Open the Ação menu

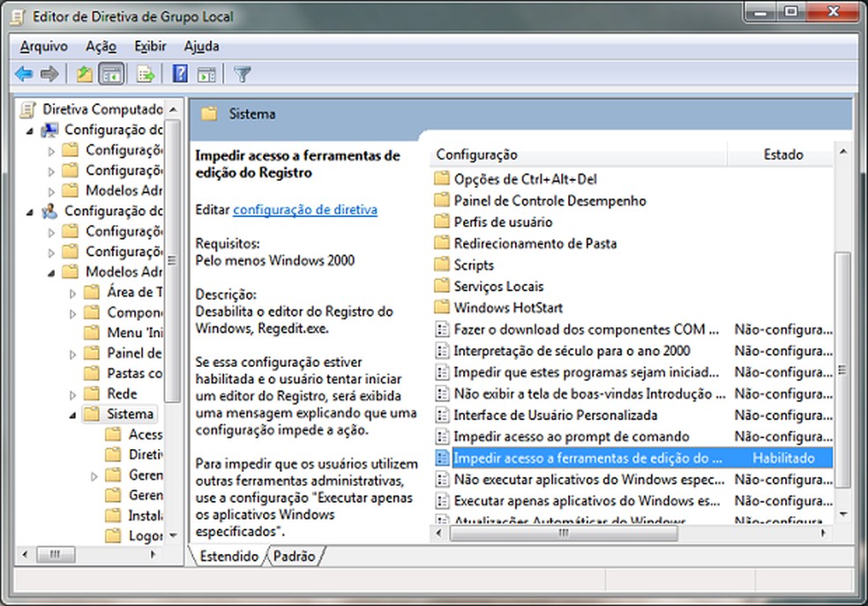[x=100, y=45]
